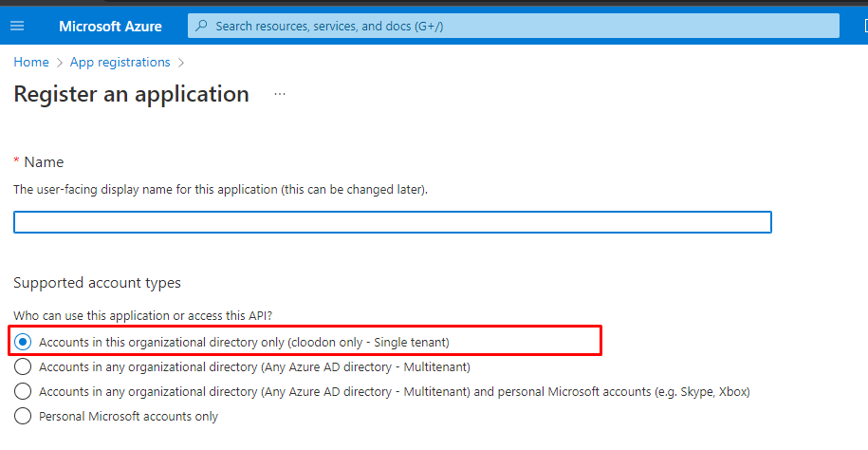Open the portal hamburger menu
The image size is (868, 450).
click(17, 26)
